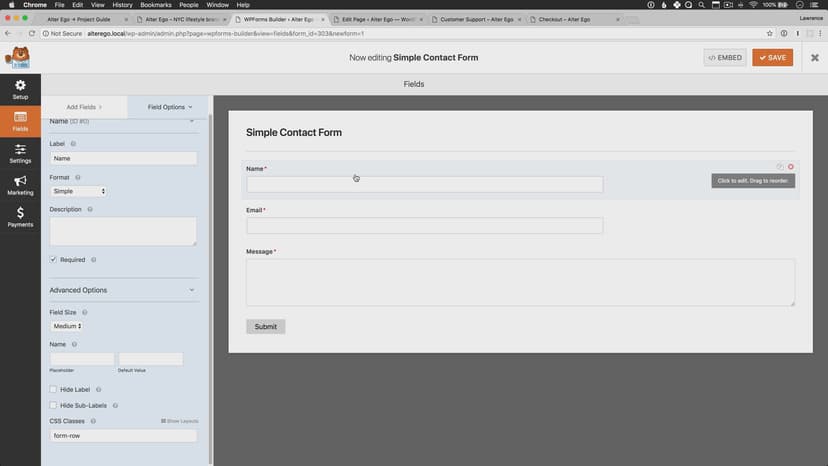Open the Setup panel in sidebar
The height and width of the screenshot is (466, 828).
click(20, 89)
